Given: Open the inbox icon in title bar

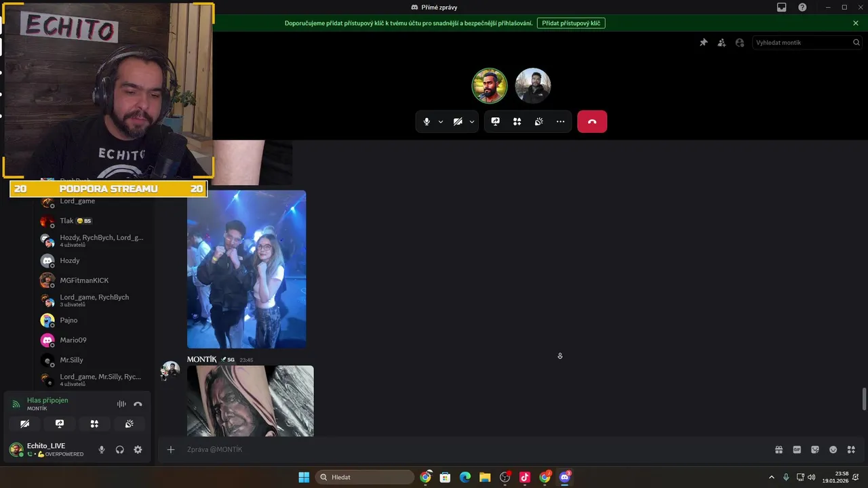Looking at the screenshot, I should pyautogui.click(x=782, y=7).
